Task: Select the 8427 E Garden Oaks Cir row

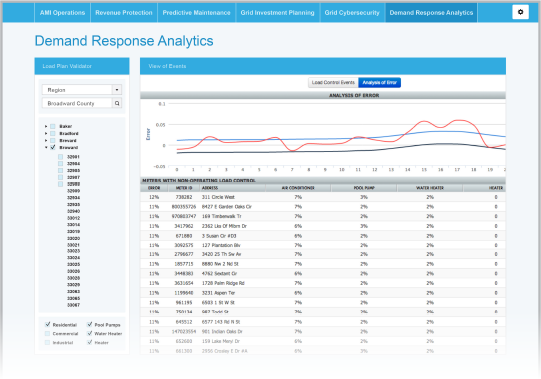Action: pos(323,207)
